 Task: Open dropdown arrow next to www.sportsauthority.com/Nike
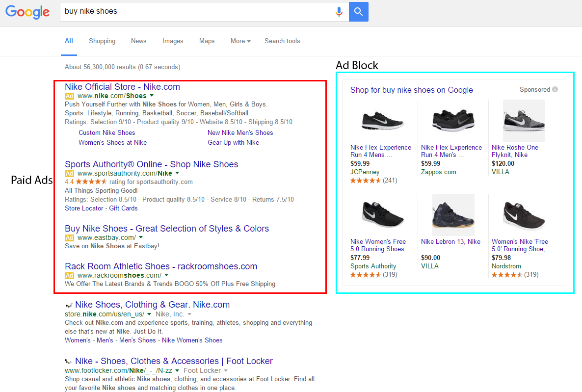coord(177,173)
